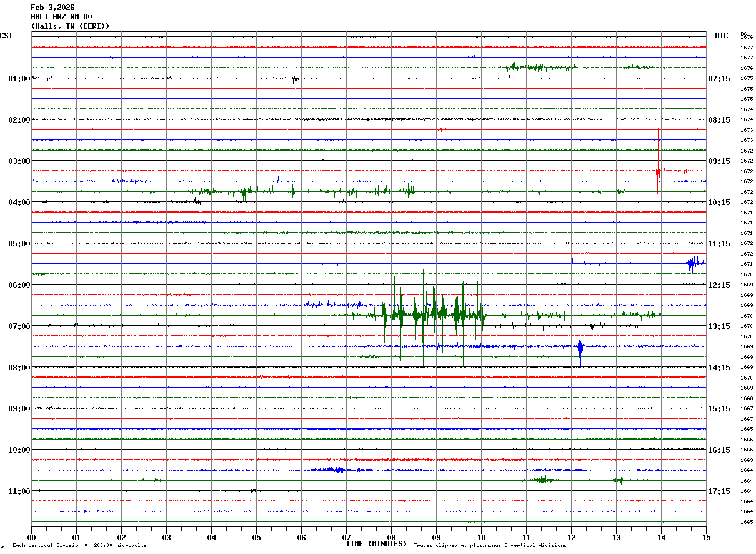Click minute tick label 13 on the axis
Viewport: 756px width, 554px height.
point(616,537)
